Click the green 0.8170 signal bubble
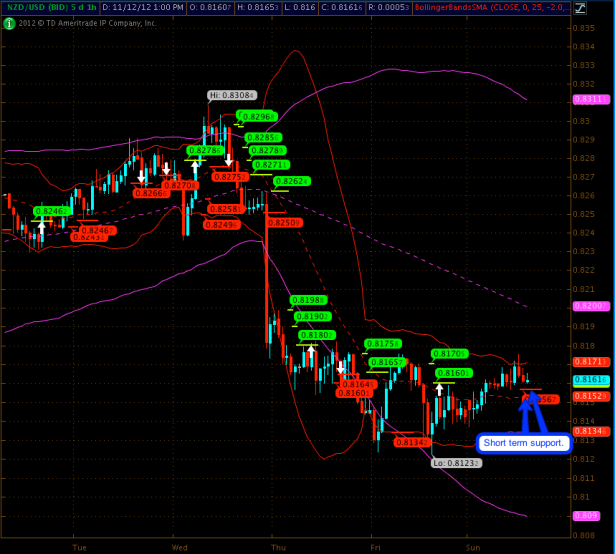615x554 pixels. (x=448, y=354)
